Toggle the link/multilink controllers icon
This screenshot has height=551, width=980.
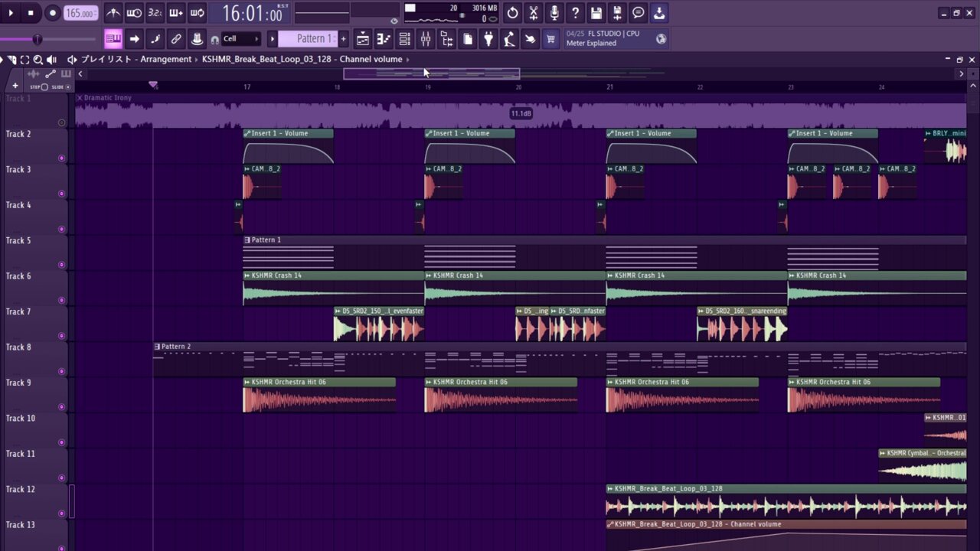176,39
